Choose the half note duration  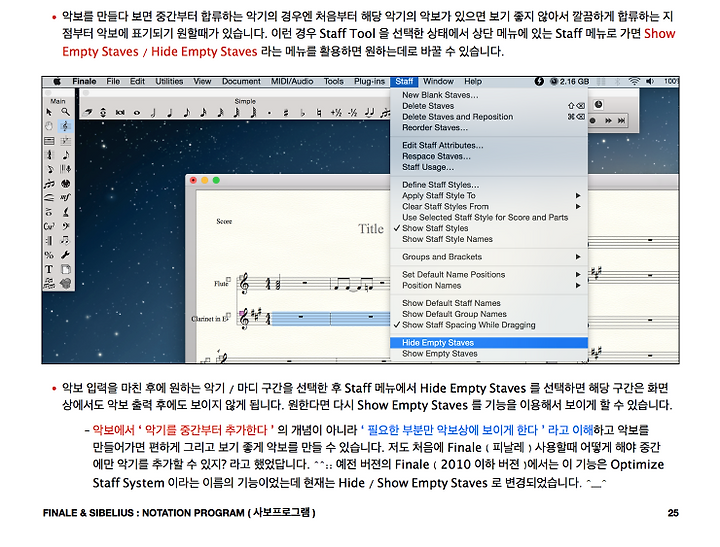point(153,113)
